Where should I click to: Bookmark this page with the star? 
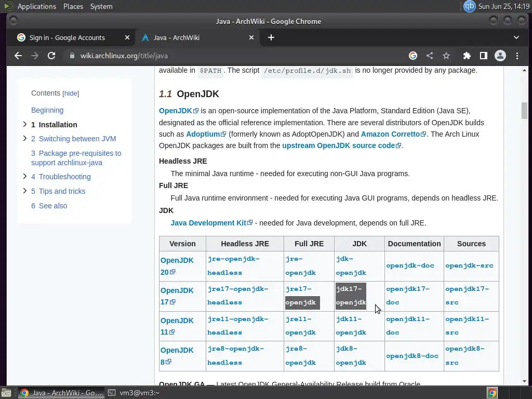446,56
